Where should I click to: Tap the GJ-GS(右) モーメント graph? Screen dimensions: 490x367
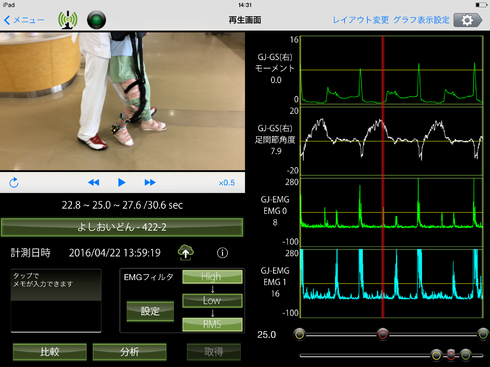pyautogui.click(x=392, y=71)
